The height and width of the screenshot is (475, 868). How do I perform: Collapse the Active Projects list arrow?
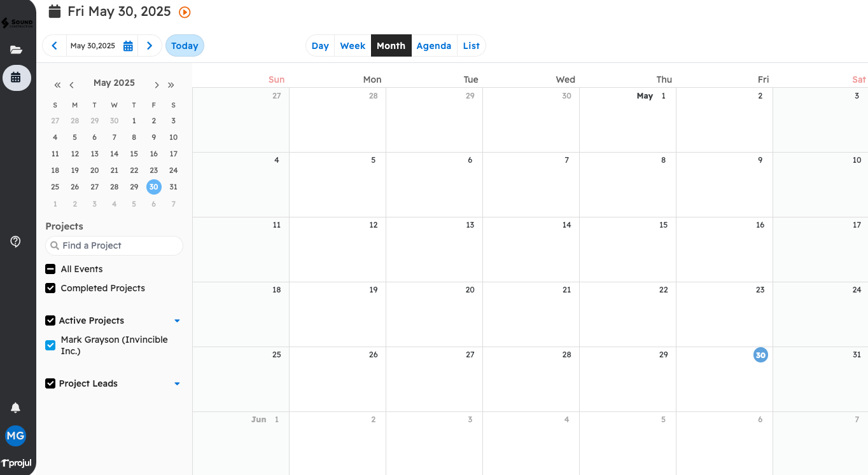coord(177,320)
